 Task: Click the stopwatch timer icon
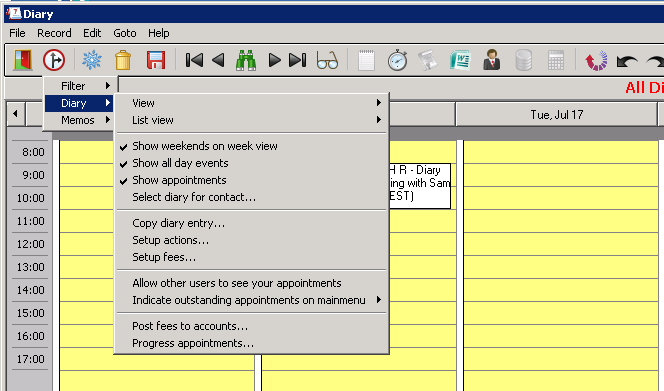(397, 60)
